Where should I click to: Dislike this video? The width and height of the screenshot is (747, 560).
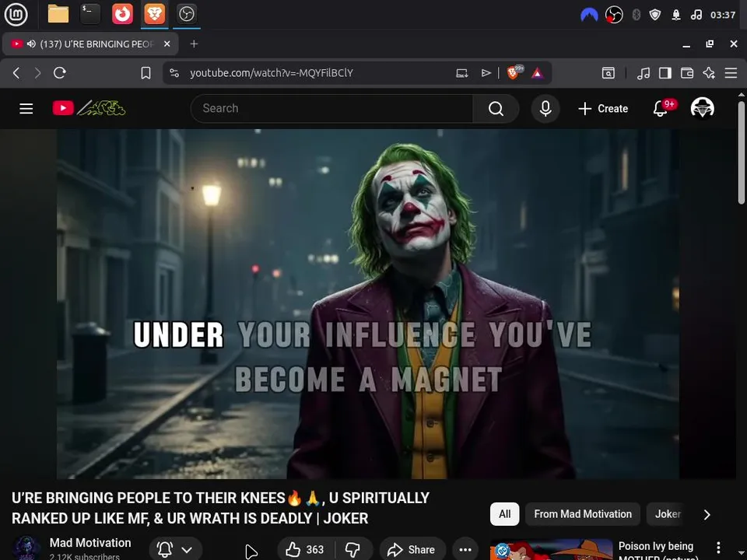pos(353,550)
